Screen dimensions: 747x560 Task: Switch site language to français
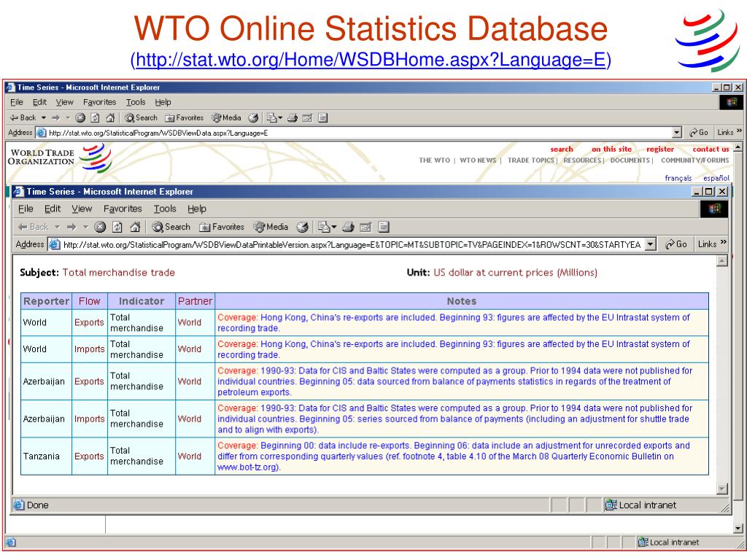pyautogui.click(x=678, y=178)
